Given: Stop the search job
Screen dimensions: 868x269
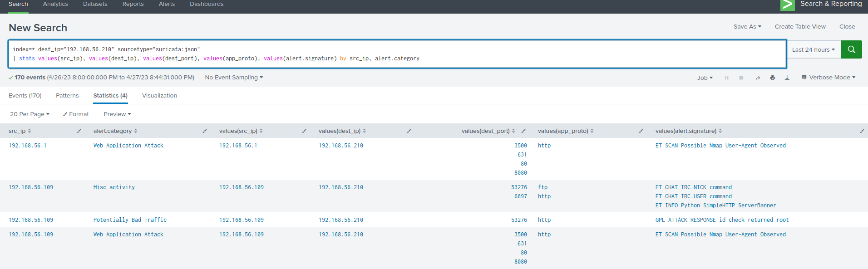Looking at the screenshot, I should pyautogui.click(x=741, y=78).
